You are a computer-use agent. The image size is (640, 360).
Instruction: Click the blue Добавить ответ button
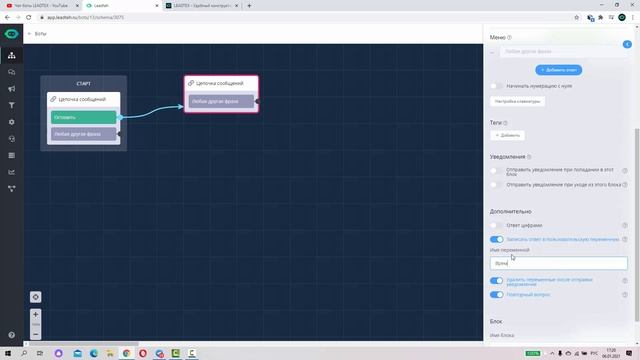(x=558, y=70)
